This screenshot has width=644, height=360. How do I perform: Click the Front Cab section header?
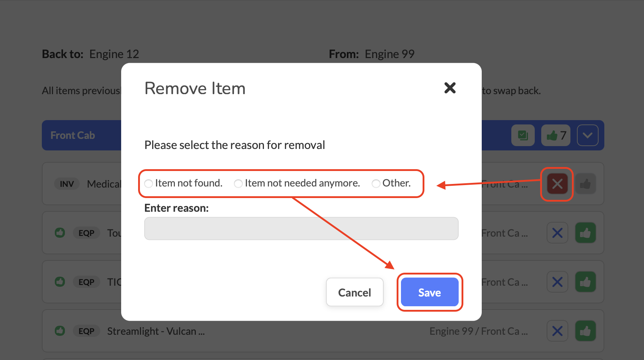73,135
